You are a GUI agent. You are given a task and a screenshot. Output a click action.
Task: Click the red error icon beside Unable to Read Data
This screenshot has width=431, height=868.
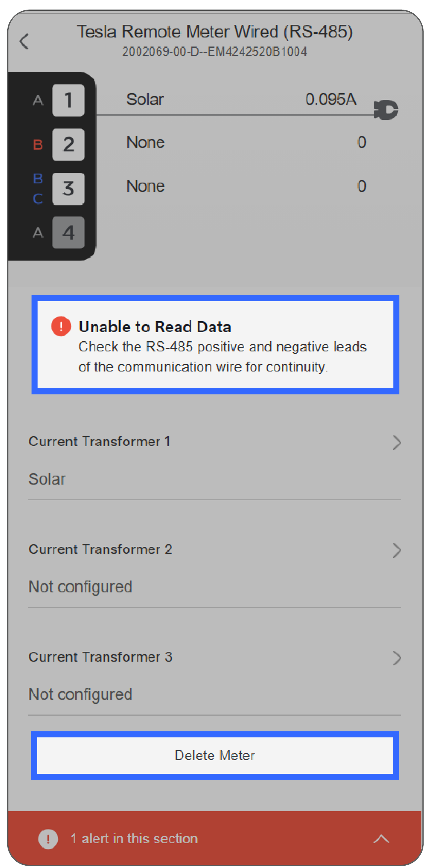[61, 326]
